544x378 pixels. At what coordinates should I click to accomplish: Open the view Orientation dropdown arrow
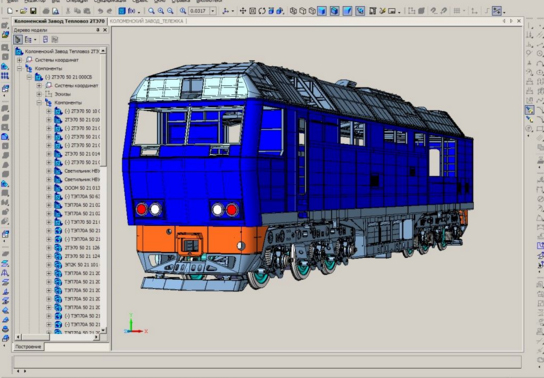point(232,11)
